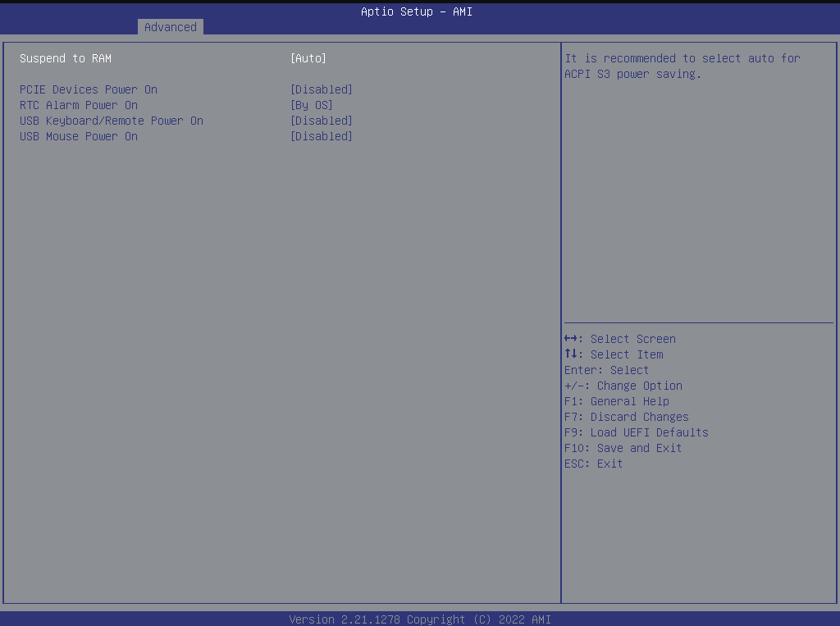
Task: Click the +/-: Change Option hint
Action: tap(623, 386)
